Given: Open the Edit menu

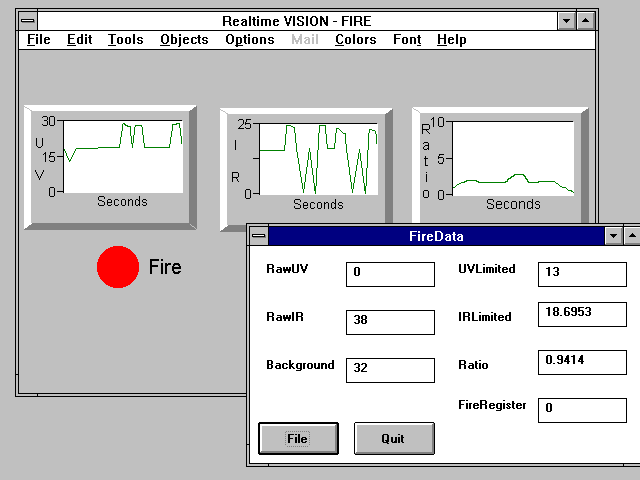Looking at the screenshot, I should point(79,40).
